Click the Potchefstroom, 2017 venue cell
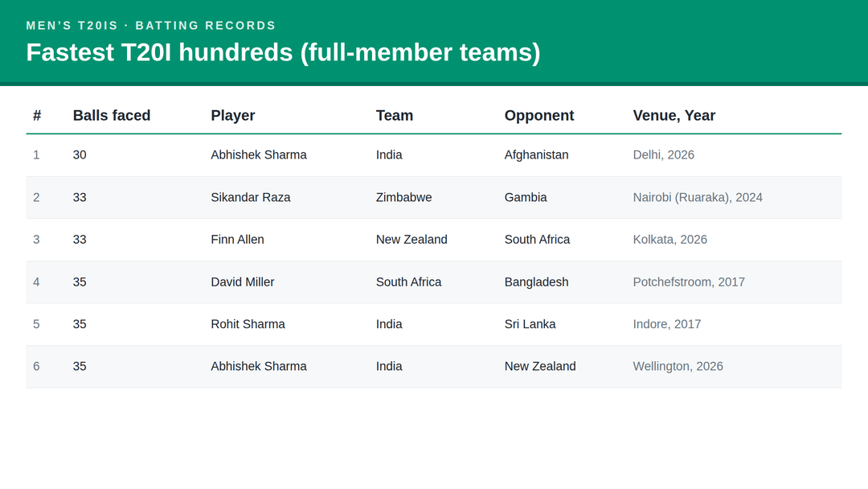This screenshot has width=868, height=489. 689,282
